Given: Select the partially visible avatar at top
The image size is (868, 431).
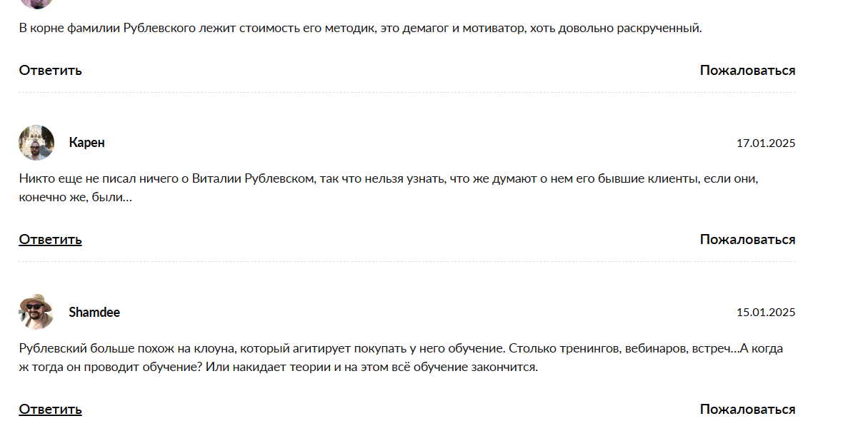Looking at the screenshot, I should coord(36,4).
